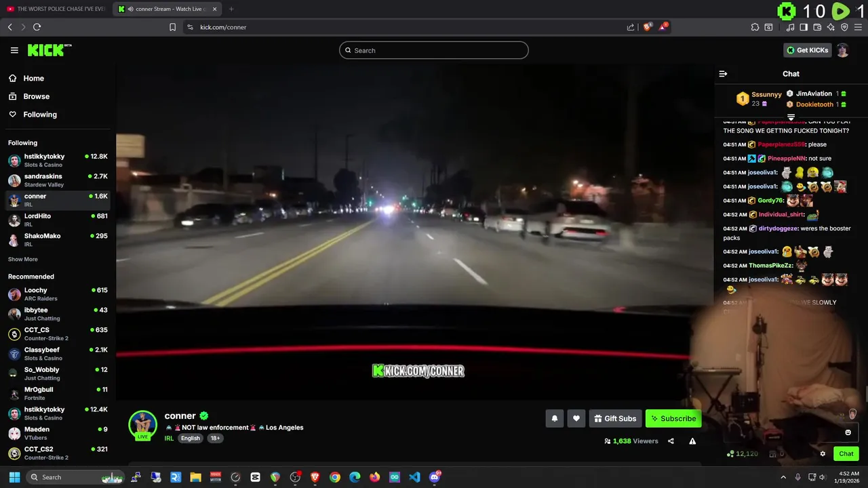This screenshot has height=488, width=868.
Task: Click the Kick search field
Action: point(433,50)
